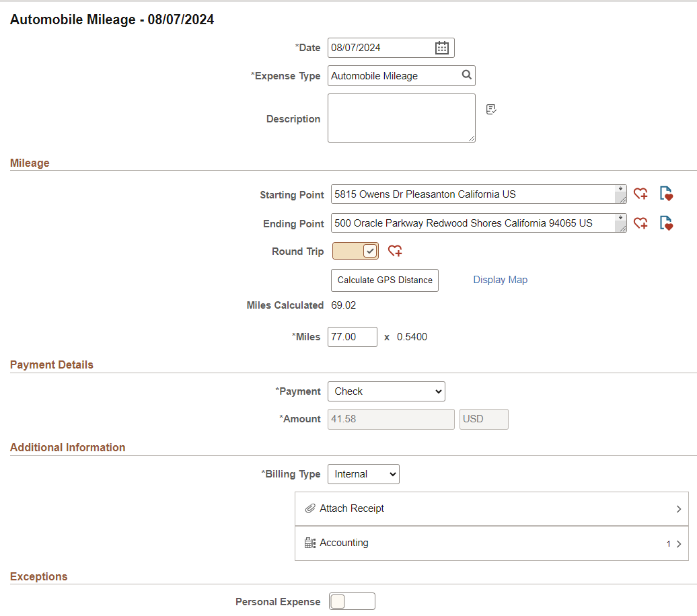The width and height of the screenshot is (697, 616).
Task: Add Starting Point to favorite locations
Action: point(640,194)
